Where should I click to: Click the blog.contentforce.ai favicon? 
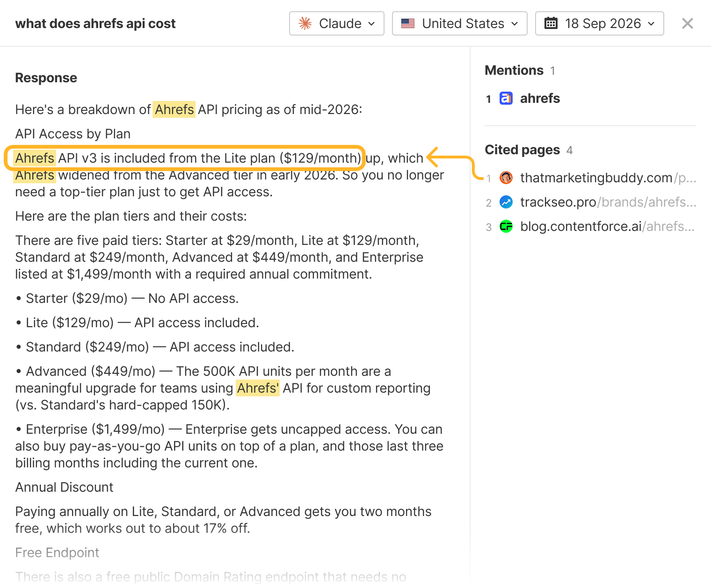click(x=506, y=226)
